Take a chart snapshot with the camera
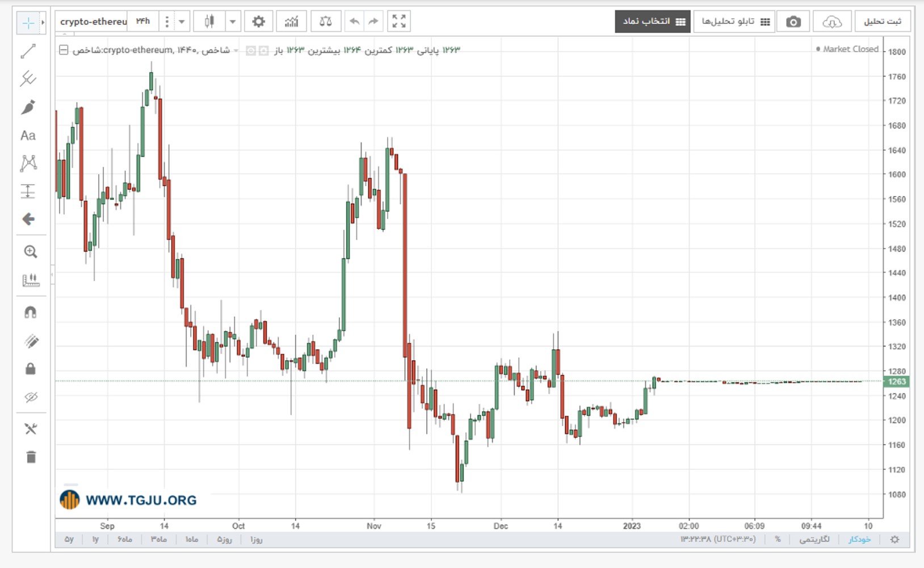The image size is (924, 568). (x=793, y=22)
